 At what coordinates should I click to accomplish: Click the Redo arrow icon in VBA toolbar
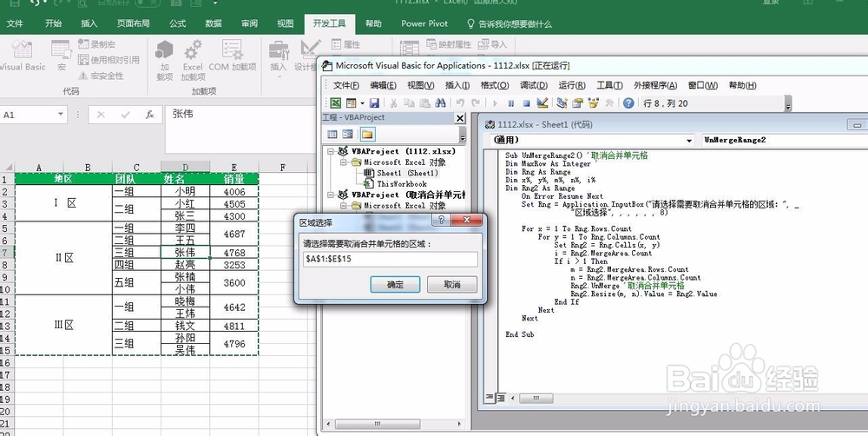click(476, 103)
